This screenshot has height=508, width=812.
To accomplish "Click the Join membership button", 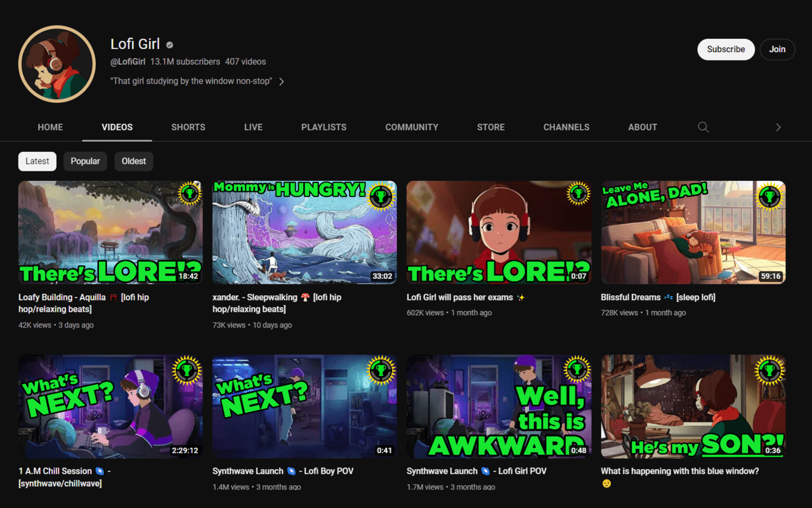I will click(x=777, y=50).
